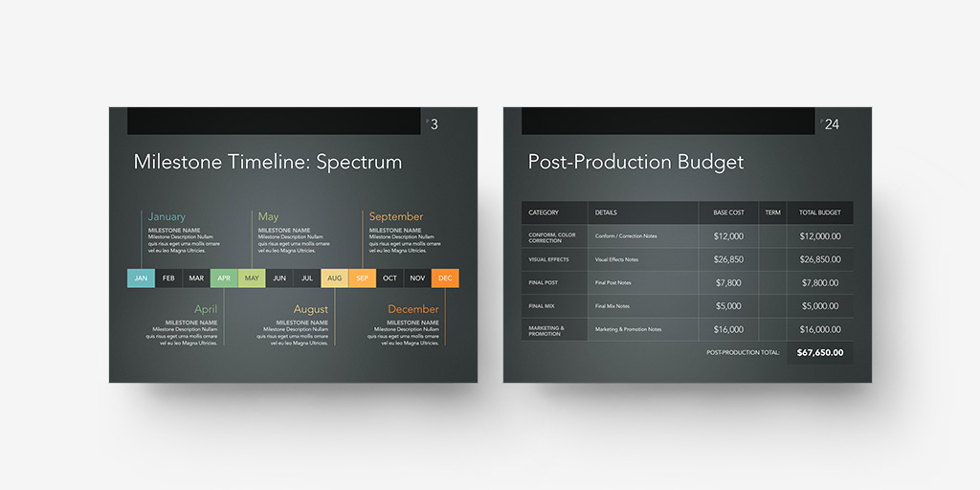Image resolution: width=980 pixels, height=490 pixels.
Task: Select the $26,850 base cost value
Action: [728, 259]
